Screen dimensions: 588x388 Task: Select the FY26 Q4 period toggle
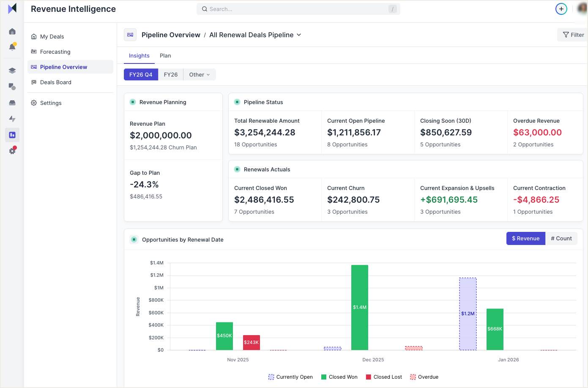pyautogui.click(x=141, y=74)
